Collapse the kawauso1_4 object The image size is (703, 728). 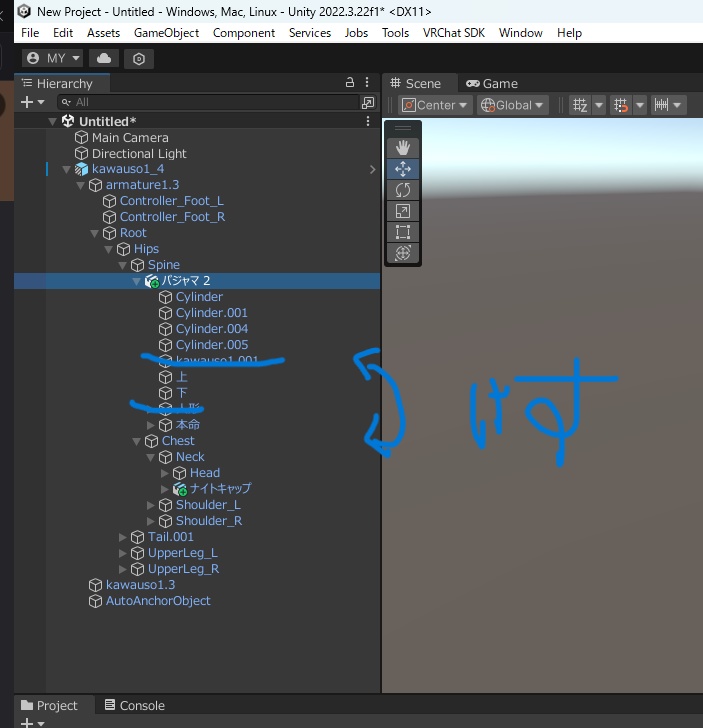pos(66,169)
